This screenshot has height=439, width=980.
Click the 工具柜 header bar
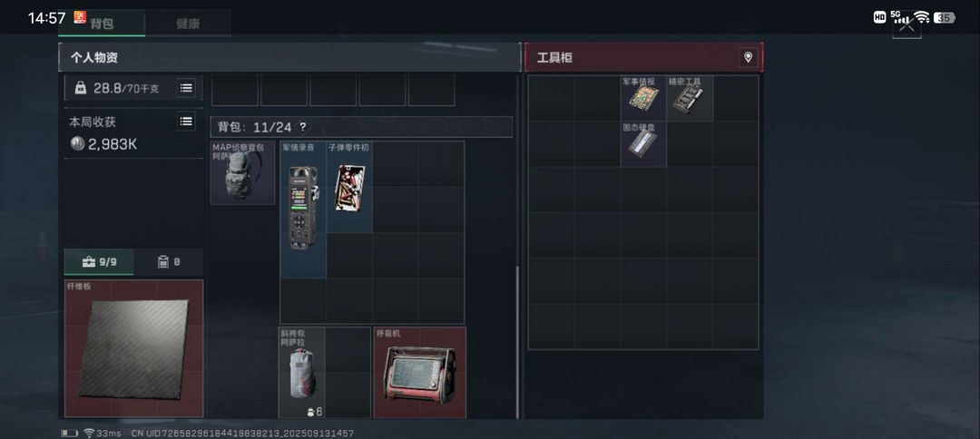[x=643, y=57]
